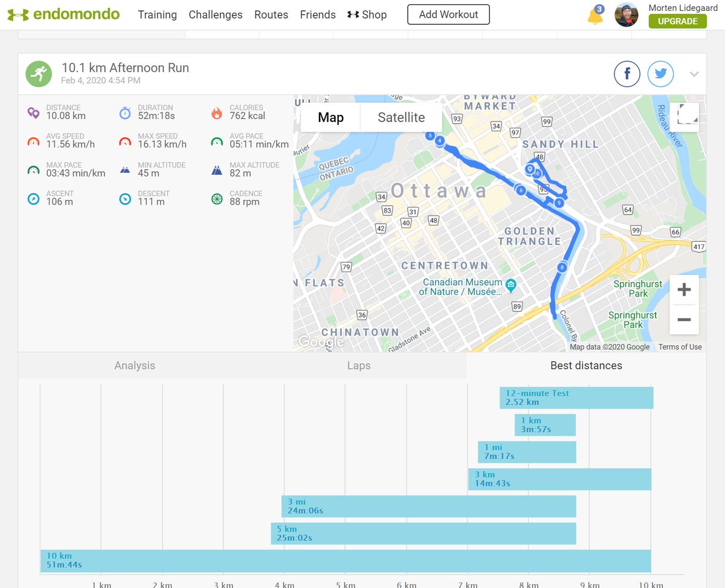This screenshot has width=725, height=588.
Task: Click the max pace gauge icon
Action: pos(33,170)
